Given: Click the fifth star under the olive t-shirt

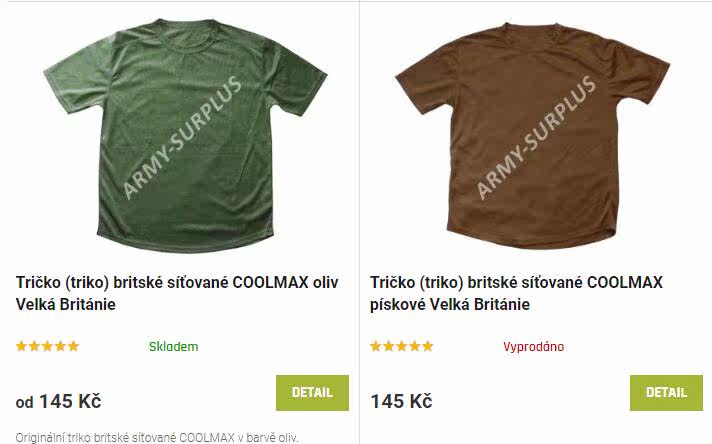Looking at the screenshot, I should [x=74, y=346].
